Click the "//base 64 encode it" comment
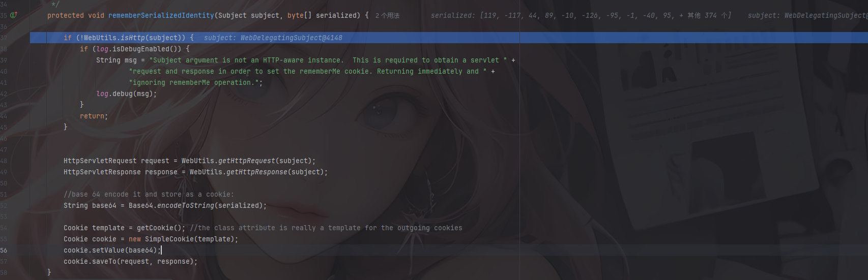The width and height of the screenshot is (868, 280). tap(149, 195)
